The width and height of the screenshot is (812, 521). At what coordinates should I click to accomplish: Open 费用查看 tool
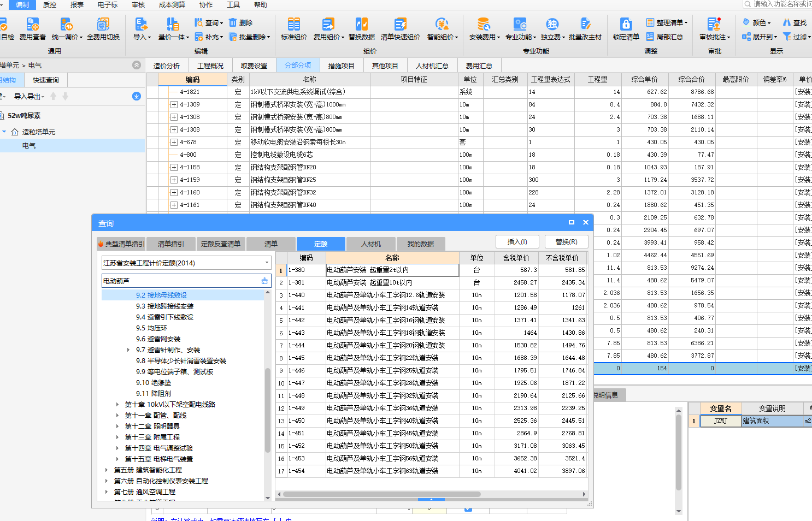pyautogui.click(x=32, y=29)
